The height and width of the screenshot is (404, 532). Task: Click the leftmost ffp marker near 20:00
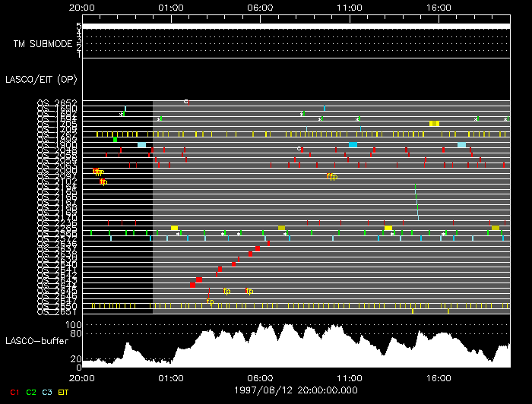point(97,172)
